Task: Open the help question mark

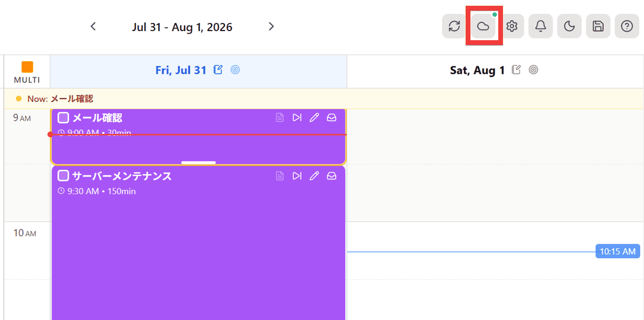Action: [627, 26]
